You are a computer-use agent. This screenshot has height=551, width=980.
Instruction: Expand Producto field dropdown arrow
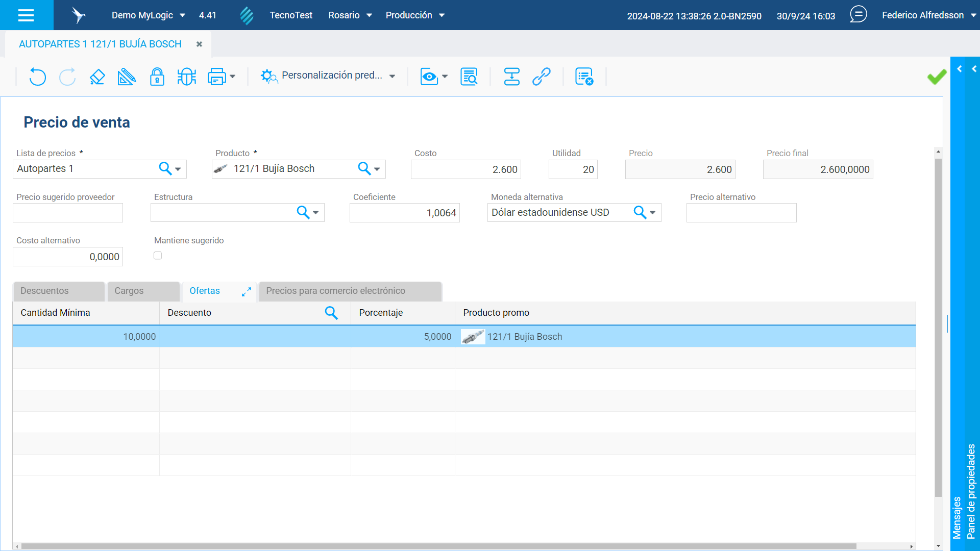pyautogui.click(x=377, y=169)
